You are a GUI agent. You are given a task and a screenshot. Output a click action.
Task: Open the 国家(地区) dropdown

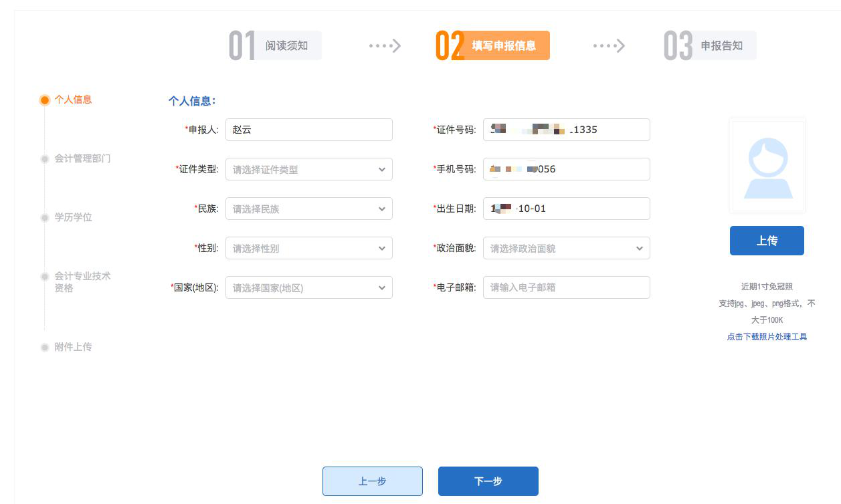308,288
